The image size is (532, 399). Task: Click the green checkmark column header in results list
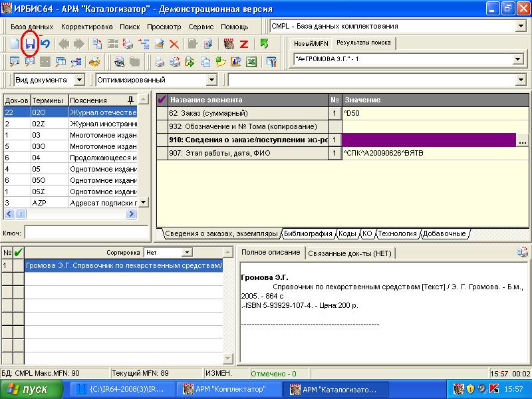pos(19,253)
